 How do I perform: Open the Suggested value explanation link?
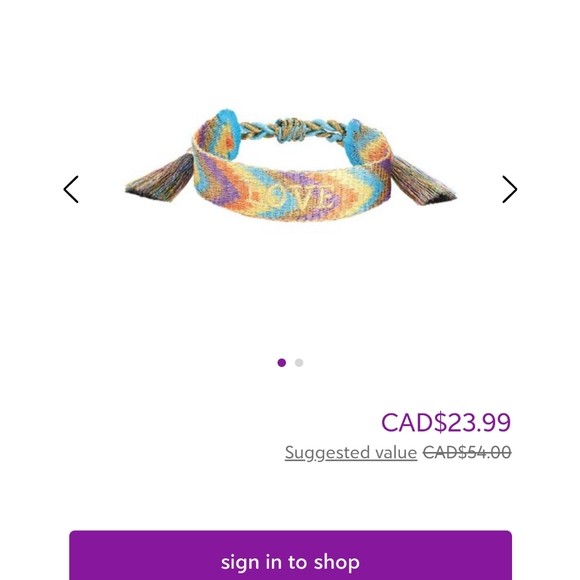[351, 452]
